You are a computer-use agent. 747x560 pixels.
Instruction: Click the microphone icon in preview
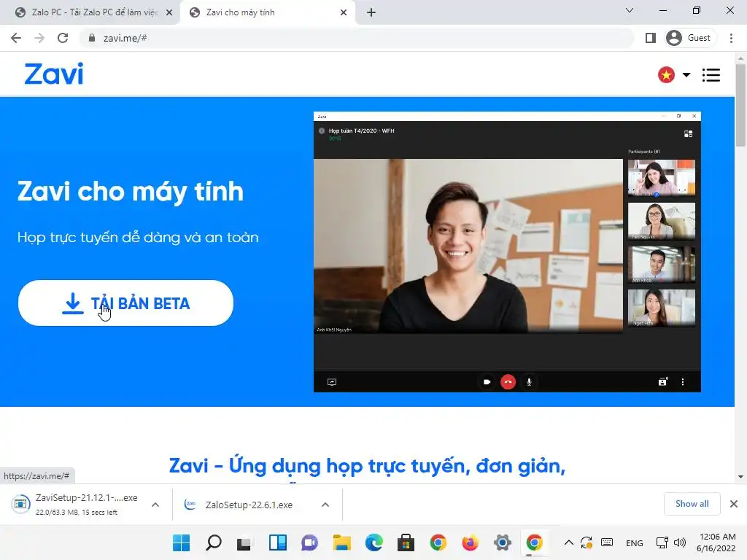(x=529, y=382)
